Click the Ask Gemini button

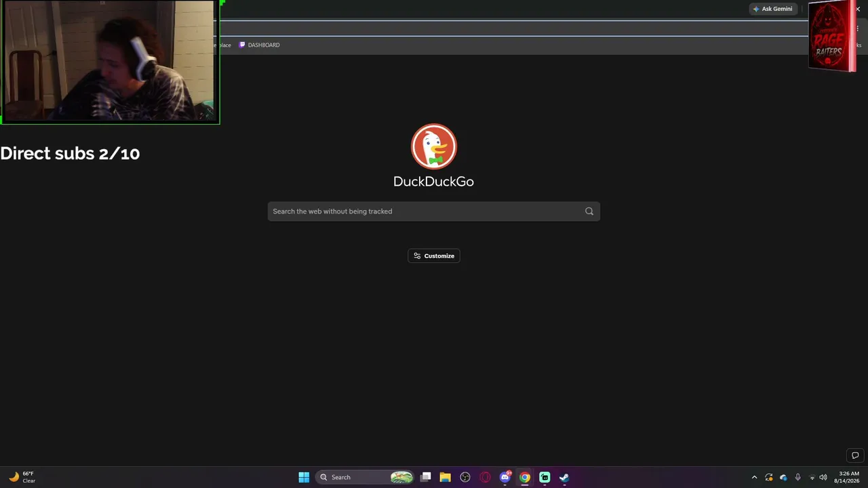(x=772, y=9)
